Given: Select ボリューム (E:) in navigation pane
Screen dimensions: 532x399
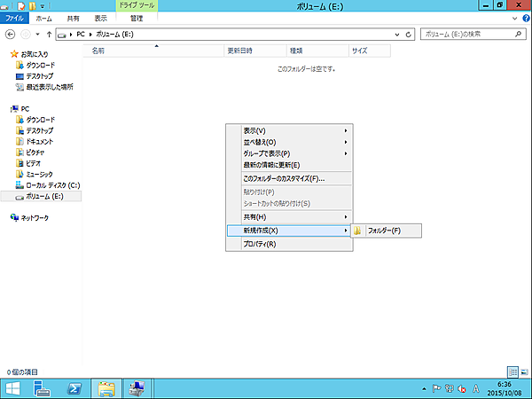Looking at the screenshot, I should 41,197.
